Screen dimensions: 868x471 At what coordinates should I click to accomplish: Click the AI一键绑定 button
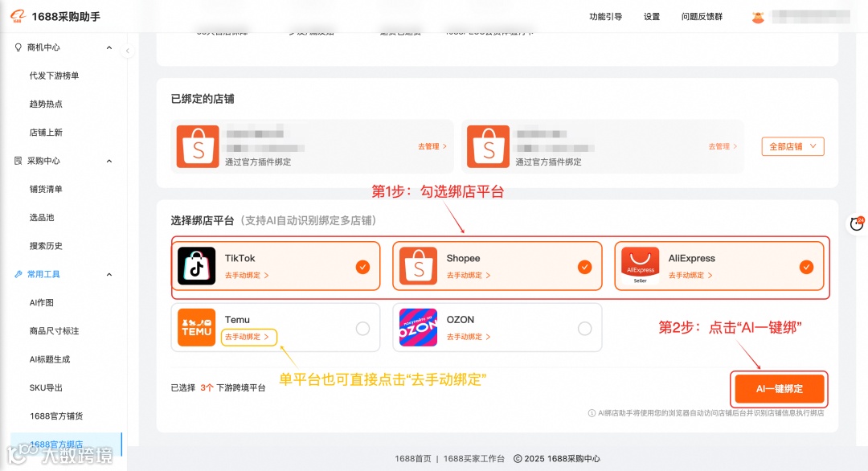pyautogui.click(x=780, y=389)
